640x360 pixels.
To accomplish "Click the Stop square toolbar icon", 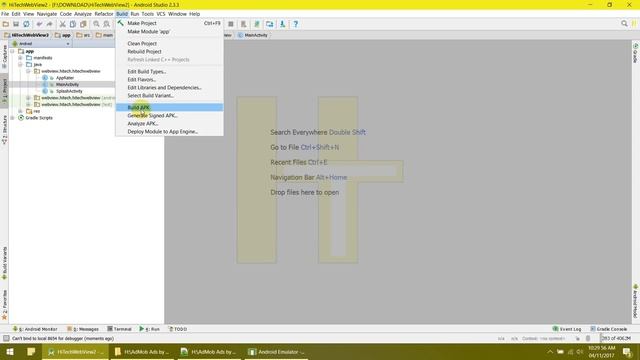I will 231,24.
